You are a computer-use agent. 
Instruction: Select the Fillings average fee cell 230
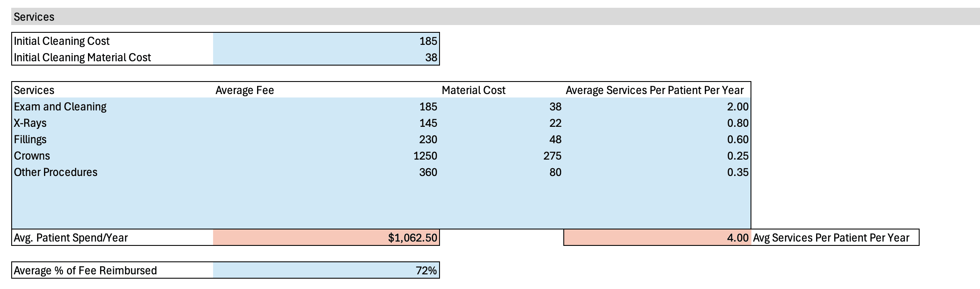point(326,140)
